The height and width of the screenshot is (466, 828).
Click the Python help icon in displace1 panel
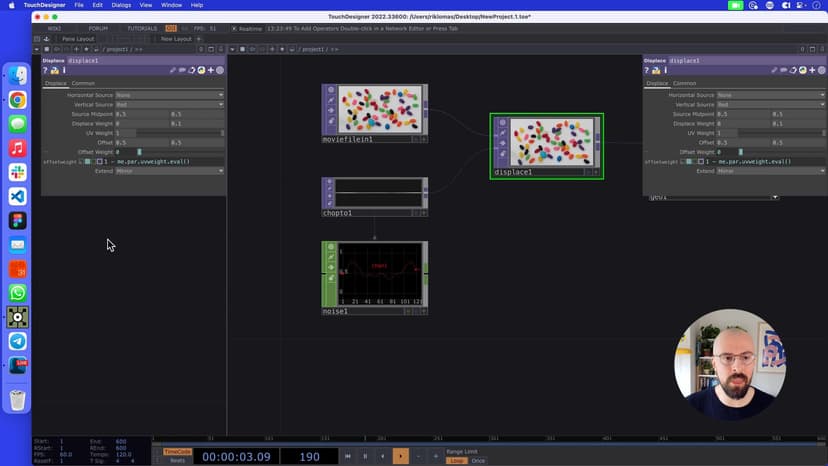tap(54, 70)
